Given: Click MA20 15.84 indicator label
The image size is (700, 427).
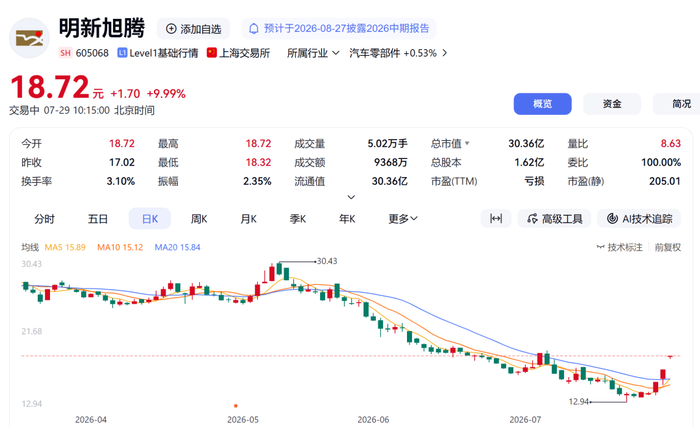Looking at the screenshot, I should coord(177,247).
